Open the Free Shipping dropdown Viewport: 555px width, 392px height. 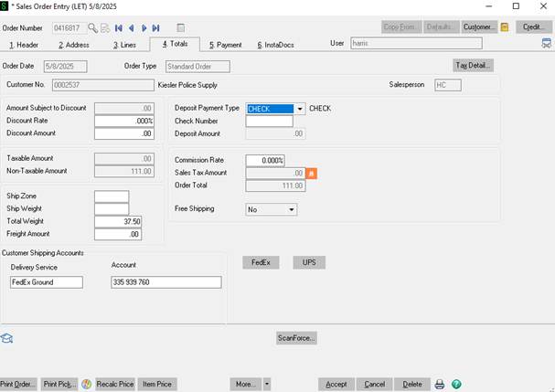[x=292, y=209]
